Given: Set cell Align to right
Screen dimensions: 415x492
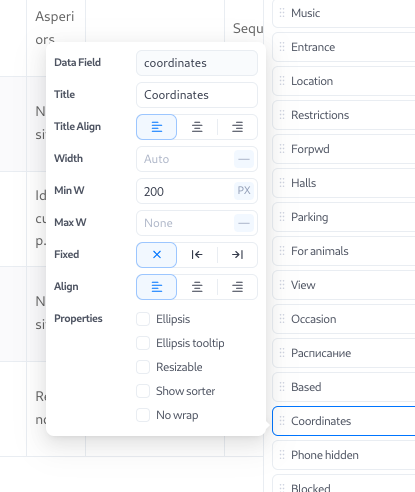Looking at the screenshot, I should (237, 287).
